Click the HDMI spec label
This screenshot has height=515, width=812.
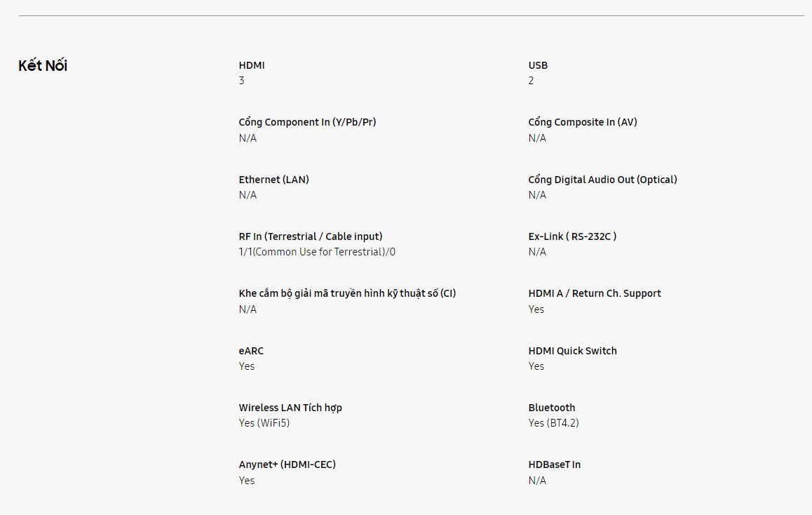252,65
